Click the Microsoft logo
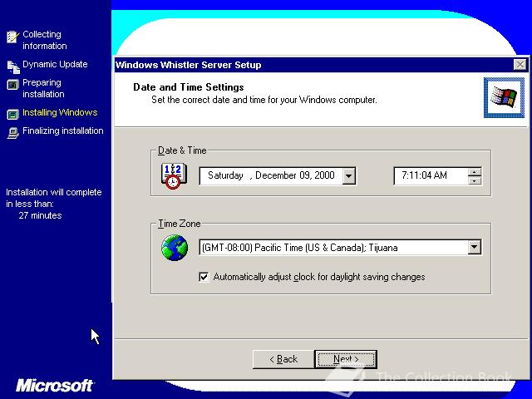 point(54,386)
